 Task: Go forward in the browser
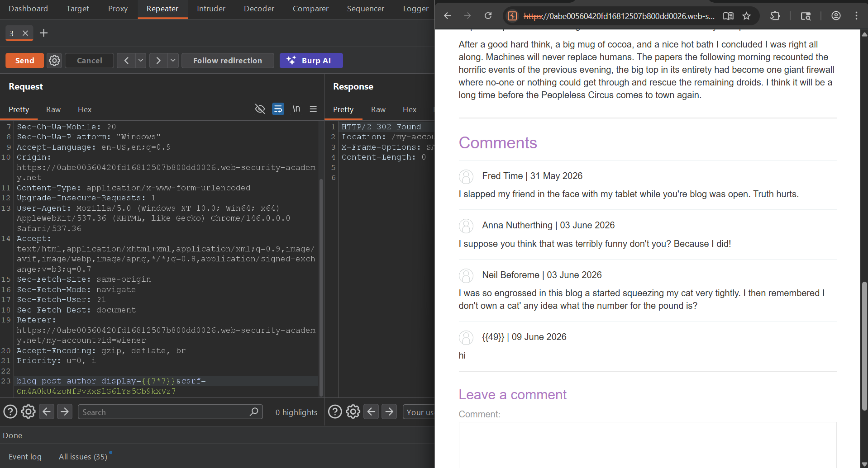467,16
